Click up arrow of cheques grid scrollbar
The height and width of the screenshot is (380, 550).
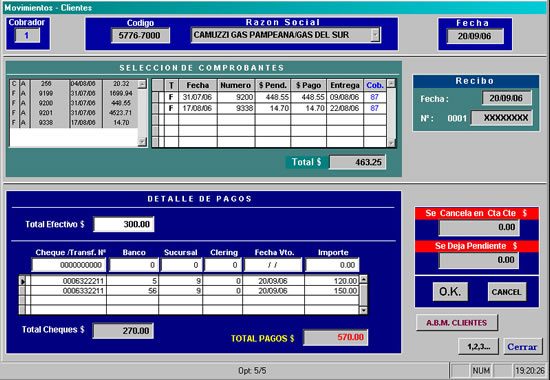363,279
